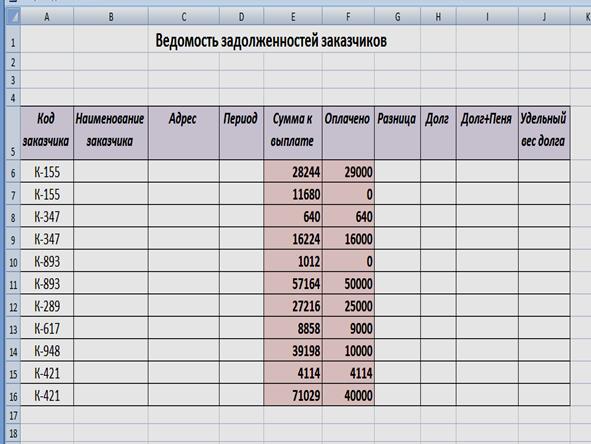Select cell K-347 in row 9

tap(47, 239)
